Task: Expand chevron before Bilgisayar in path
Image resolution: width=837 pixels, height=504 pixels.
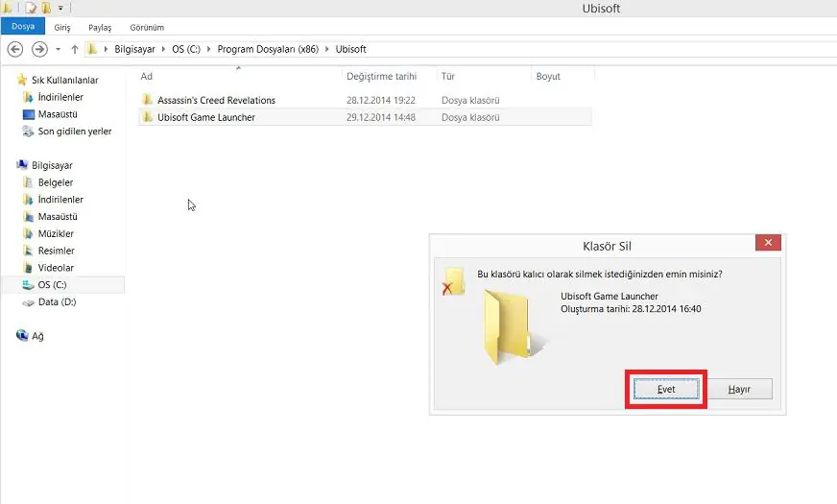Action: pyautogui.click(x=106, y=49)
